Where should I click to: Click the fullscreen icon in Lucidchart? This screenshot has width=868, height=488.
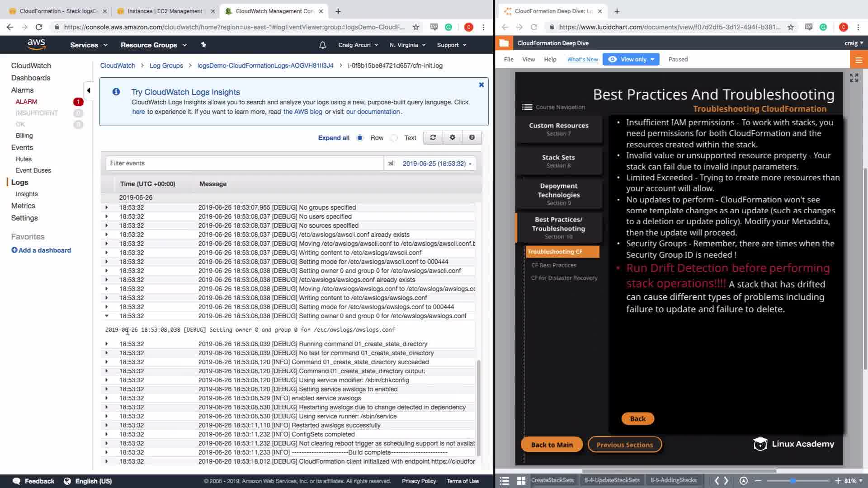point(854,78)
